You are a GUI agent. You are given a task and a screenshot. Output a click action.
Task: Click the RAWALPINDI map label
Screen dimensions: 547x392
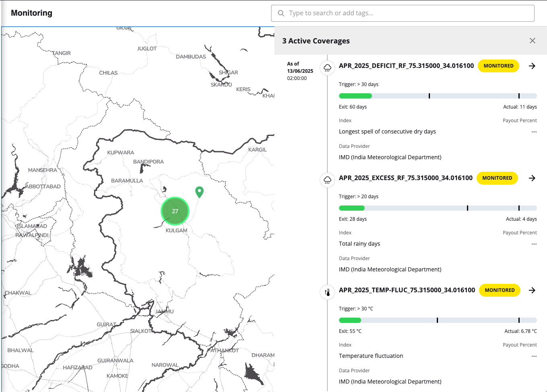(32, 235)
